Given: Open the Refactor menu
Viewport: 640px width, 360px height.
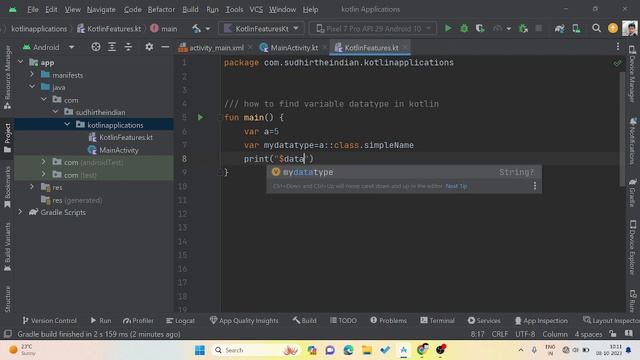Looking at the screenshot, I should (161, 9).
